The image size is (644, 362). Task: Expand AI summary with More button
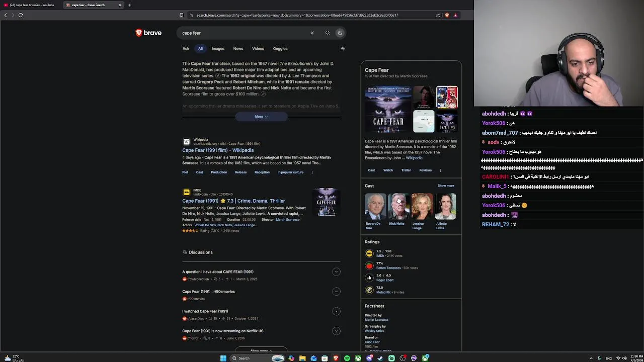click(x=261, y=116)
